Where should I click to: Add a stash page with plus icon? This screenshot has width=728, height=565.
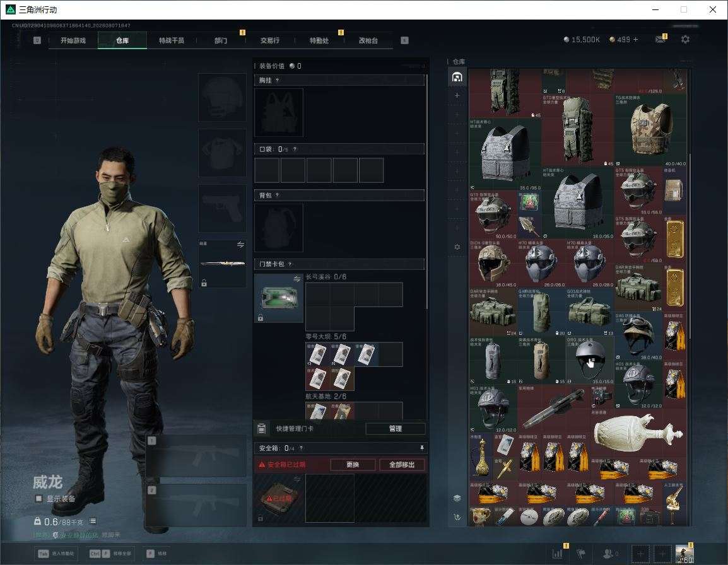(457, 95)
